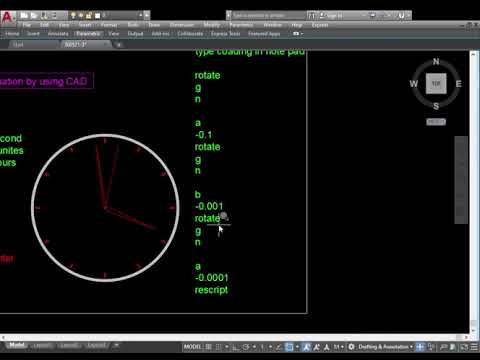Toggle the highlighted object snap button
The image size is (480, 360).
click(289, 347)
